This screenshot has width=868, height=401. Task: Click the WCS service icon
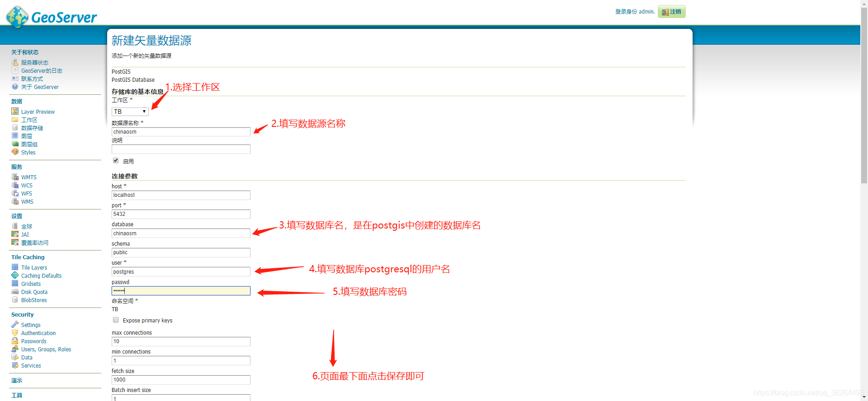pos(15,185)
